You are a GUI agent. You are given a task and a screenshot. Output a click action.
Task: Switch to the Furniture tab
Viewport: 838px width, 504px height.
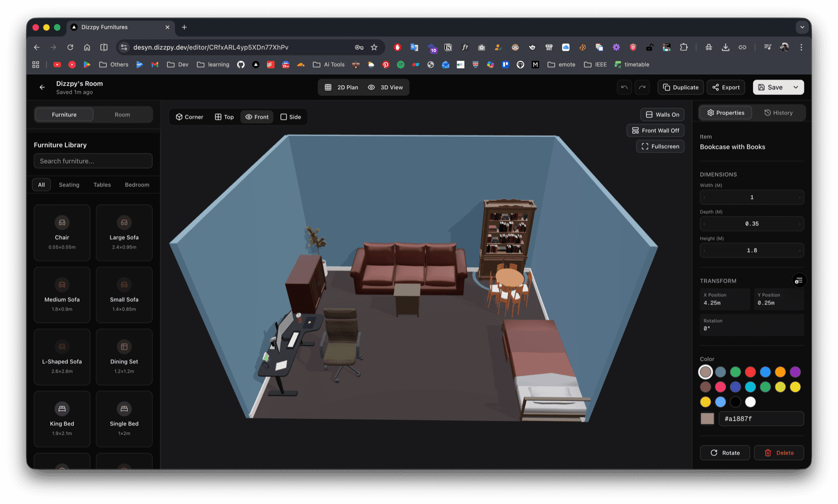(64, 115)
